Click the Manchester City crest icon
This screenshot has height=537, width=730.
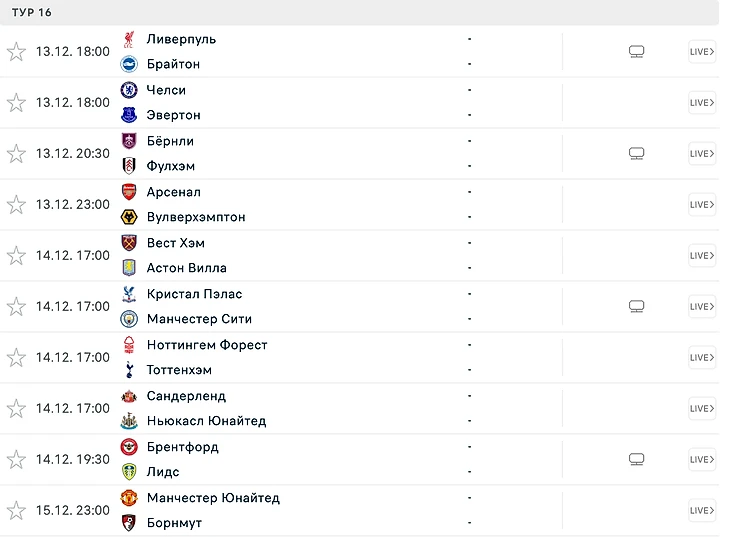[128, 319]
